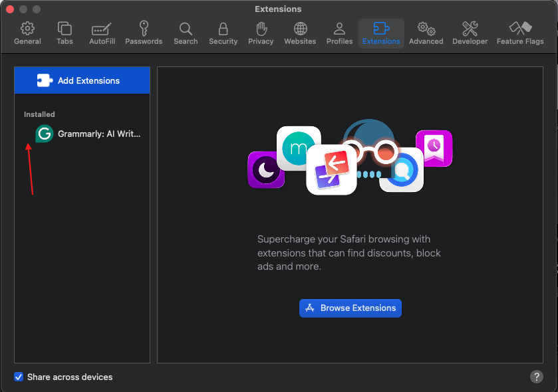Switch to Developer tools pane
558x392 pixels.
click(x=470, y=33)
